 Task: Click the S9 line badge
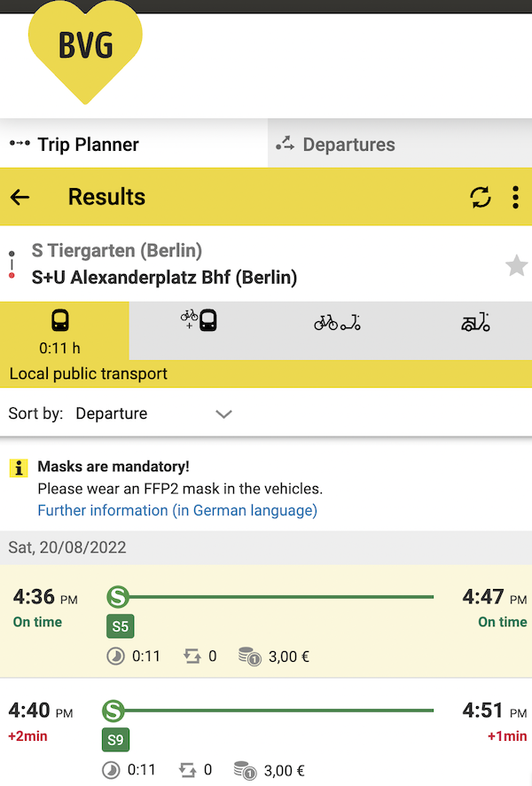[116, 739]
